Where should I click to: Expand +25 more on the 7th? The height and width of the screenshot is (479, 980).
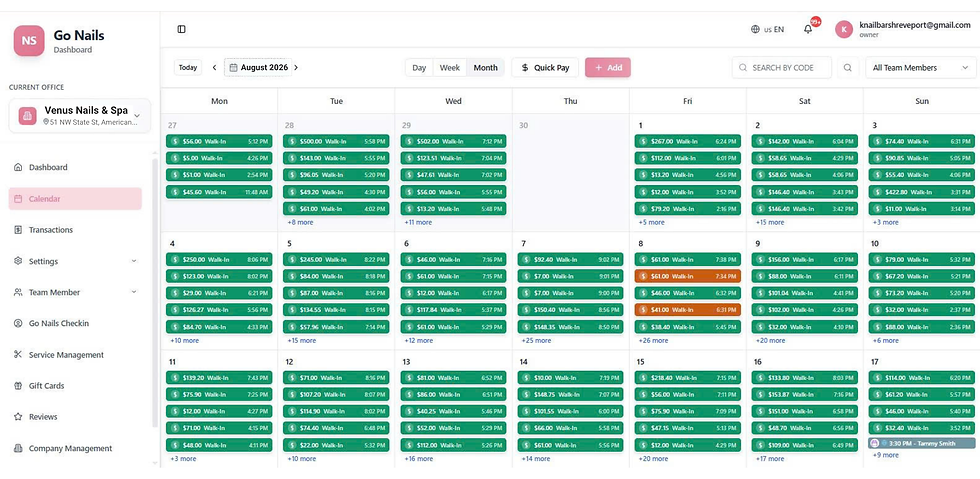click(x=536, y=341)
